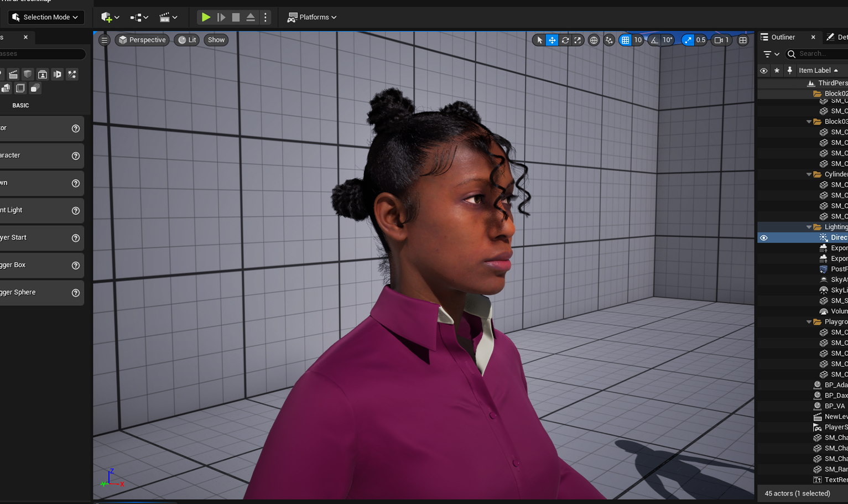This screenshot has height=504, width=848.
Task: Enable rotation snapping with the angle icon
Action: pyautogui.click(x=654, y=40)
